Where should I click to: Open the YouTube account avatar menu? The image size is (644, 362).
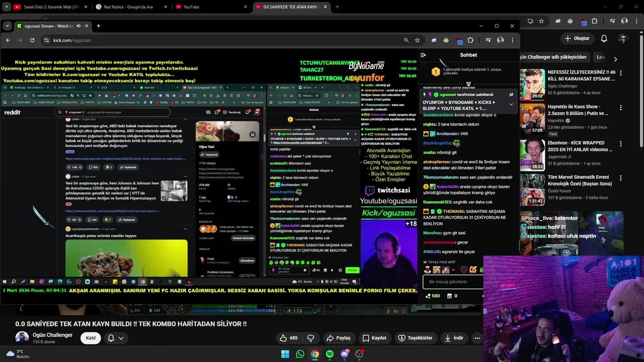click(x=623, y=39)
